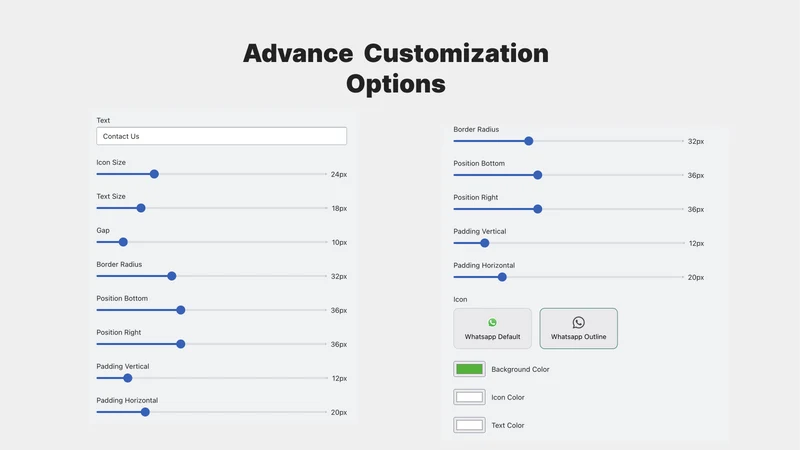This screenshot has width=800, height=450.
Task: Click the Icon Color label
Action: (x=508, y=397)
